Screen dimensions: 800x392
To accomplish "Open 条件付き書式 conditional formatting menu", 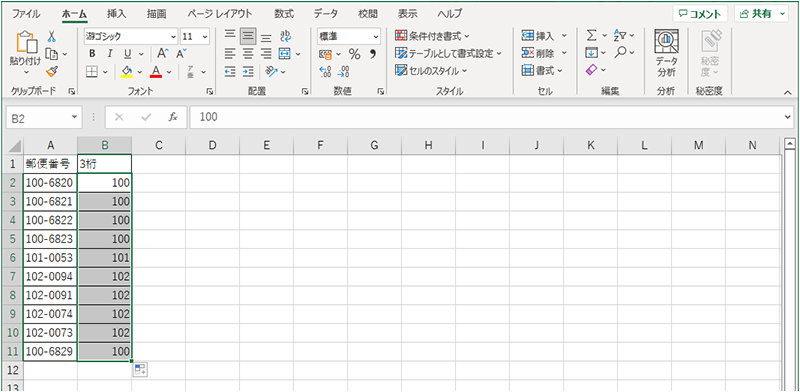I will click(x=433, y=36).
